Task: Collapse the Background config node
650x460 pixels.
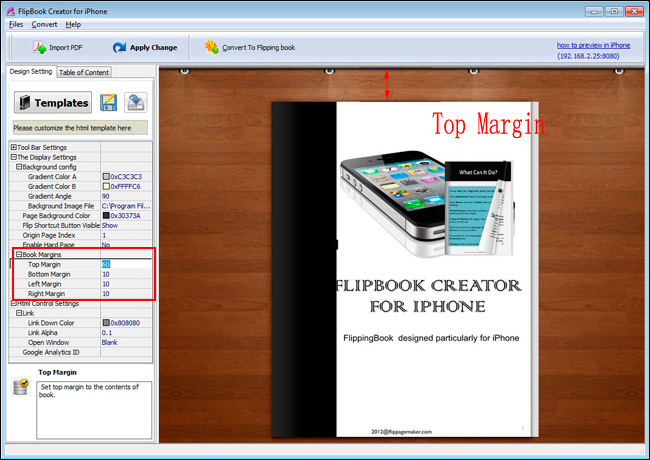Action: 19,167
